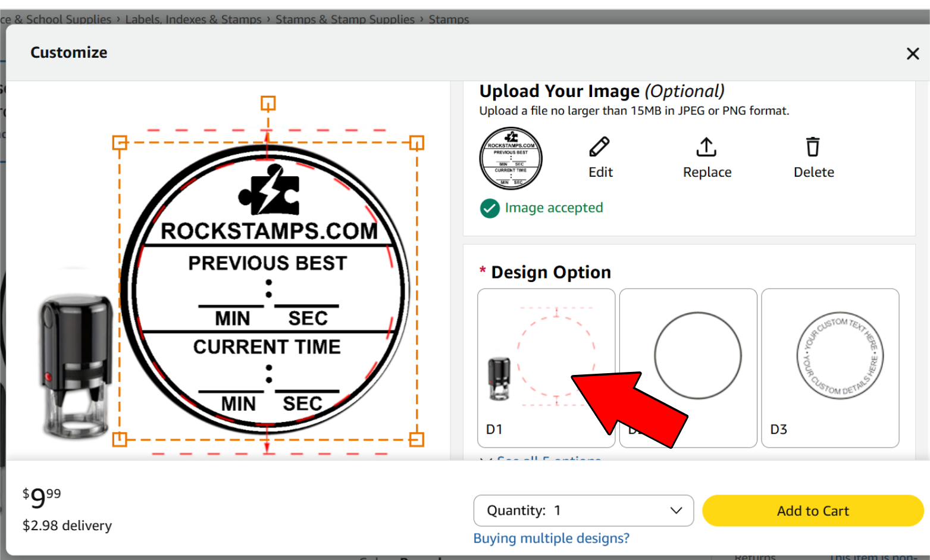Screen dimensions: 930x560
Task: Click the Edit pencil icon
Action: pyautogui.click(x=599, y=146)
